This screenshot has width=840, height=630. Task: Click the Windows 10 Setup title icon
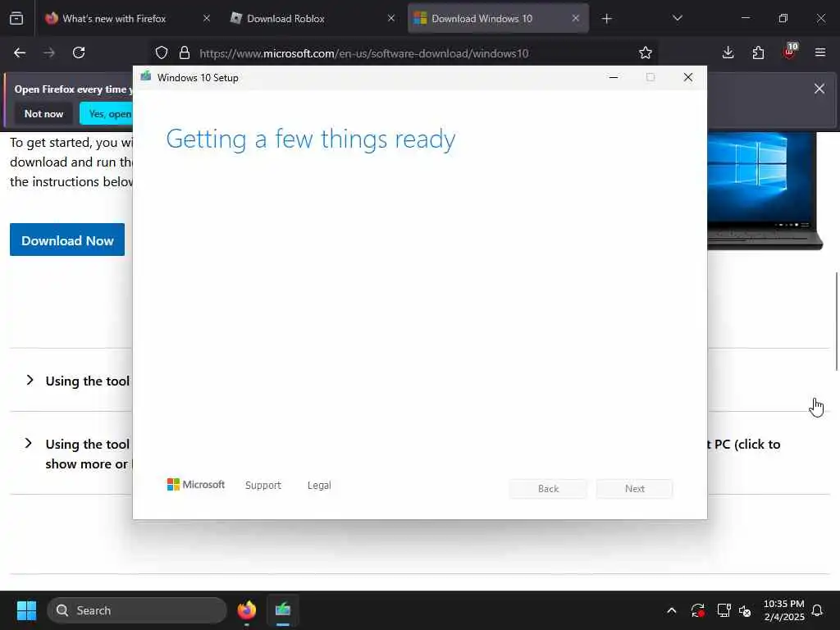146,76
